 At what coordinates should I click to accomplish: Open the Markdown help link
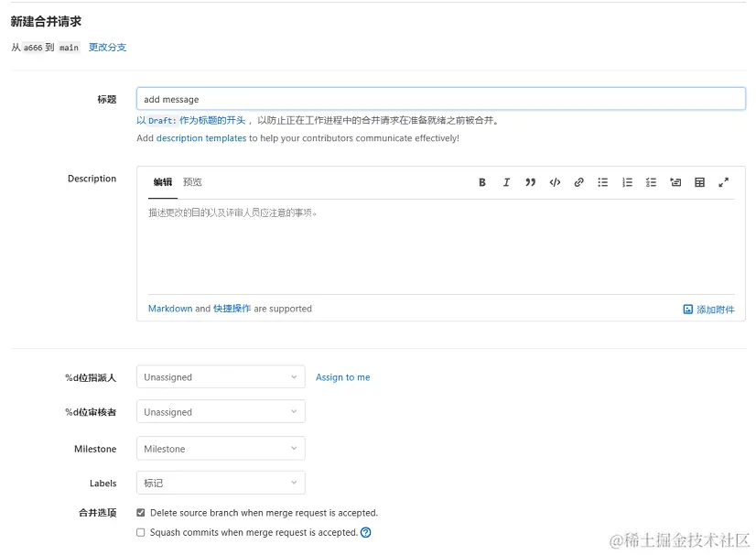point(170,309)
